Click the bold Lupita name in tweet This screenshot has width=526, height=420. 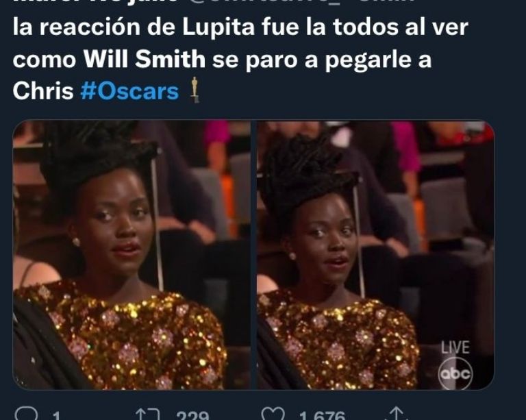(x=218, y=27)
